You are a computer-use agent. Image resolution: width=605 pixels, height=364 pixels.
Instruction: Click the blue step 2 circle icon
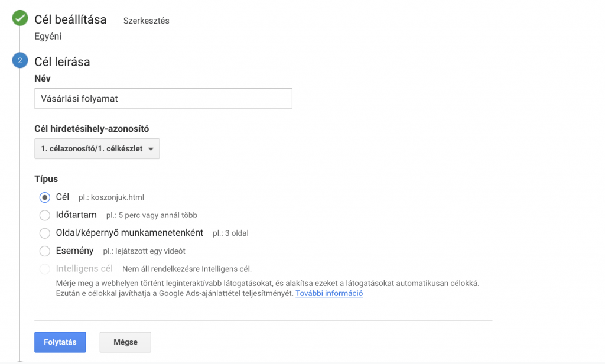pyautogui.click(x=19, y=61)
